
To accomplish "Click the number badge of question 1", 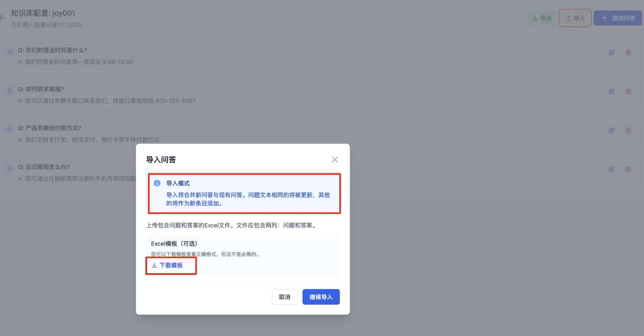I will (x=9, y=52).
